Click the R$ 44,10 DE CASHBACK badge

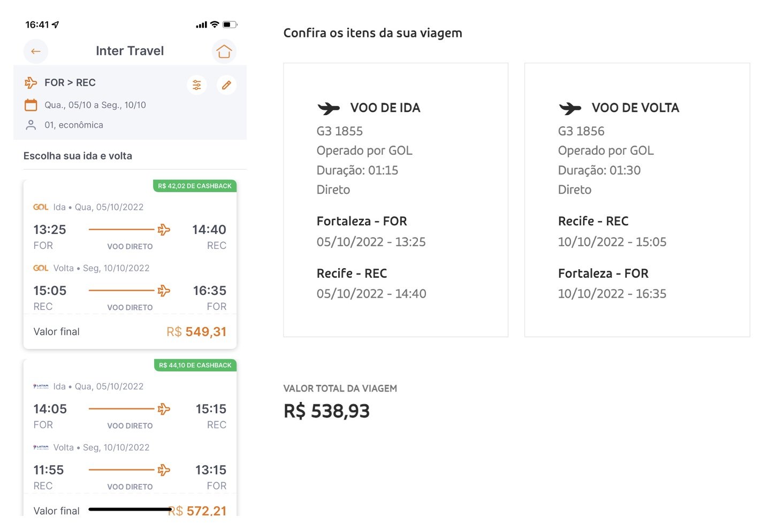click(195, 366)
